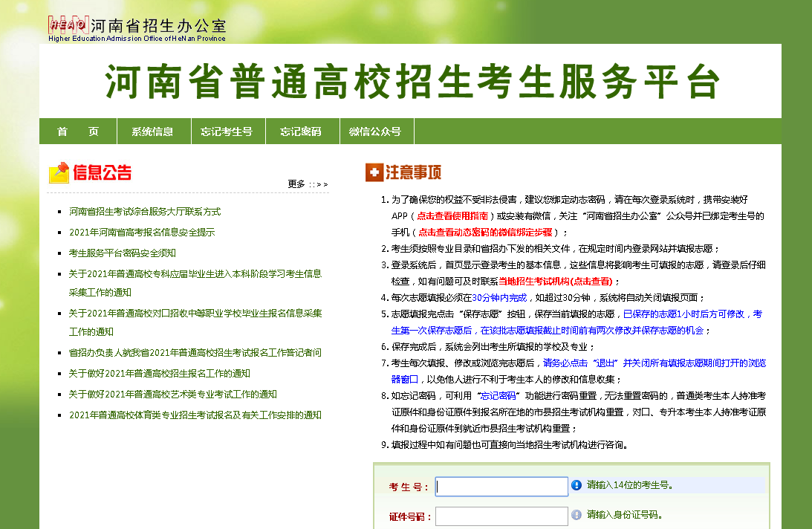The width and height of the screenshot is (812, 529).
Task: Click the Higher Education Admission Office subtitle
Action: (137, 39)
